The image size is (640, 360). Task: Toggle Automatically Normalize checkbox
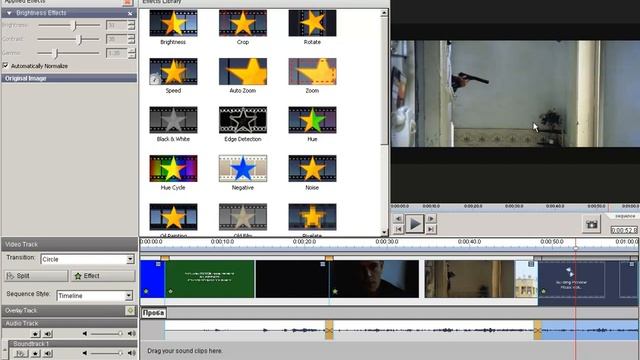click(x=5, y=65)
